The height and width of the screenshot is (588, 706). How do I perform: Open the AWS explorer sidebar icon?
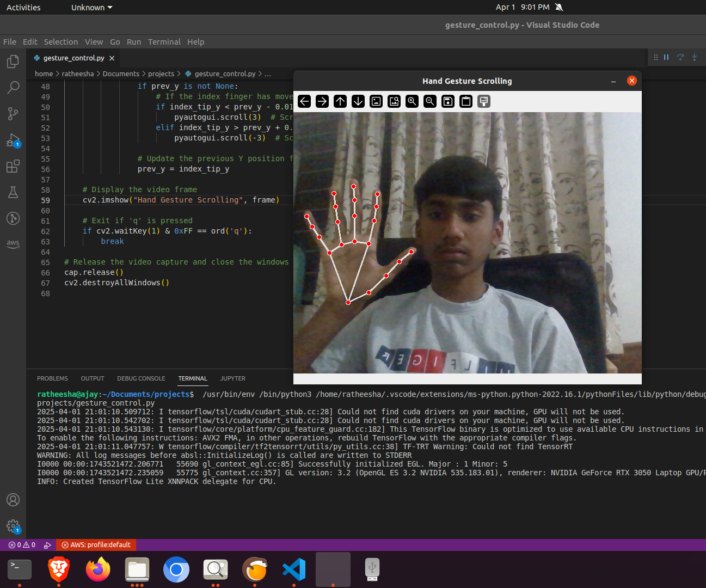(13, 244)
